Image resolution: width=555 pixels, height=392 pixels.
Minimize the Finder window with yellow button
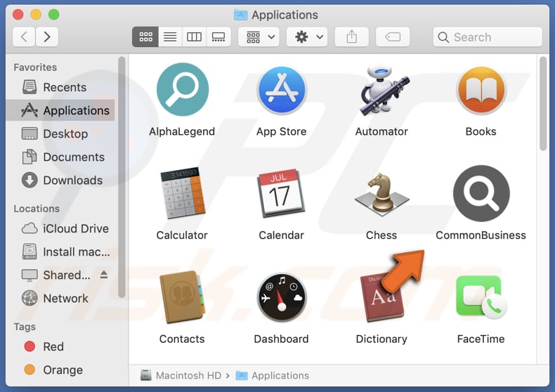36,15
